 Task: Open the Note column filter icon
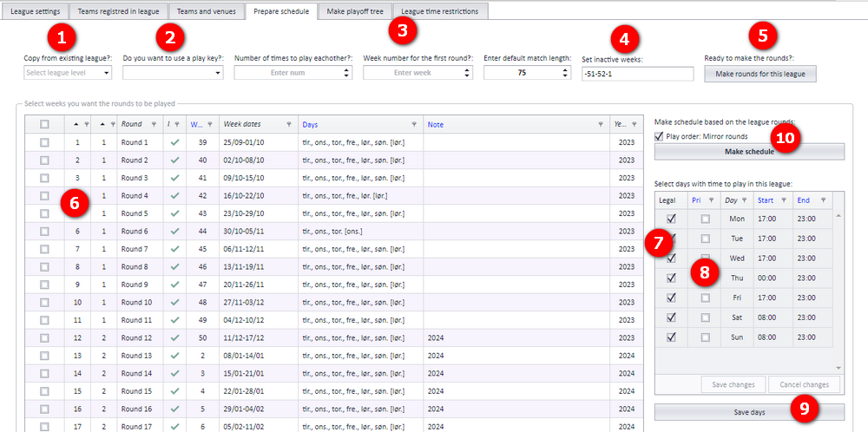(601, 124)
